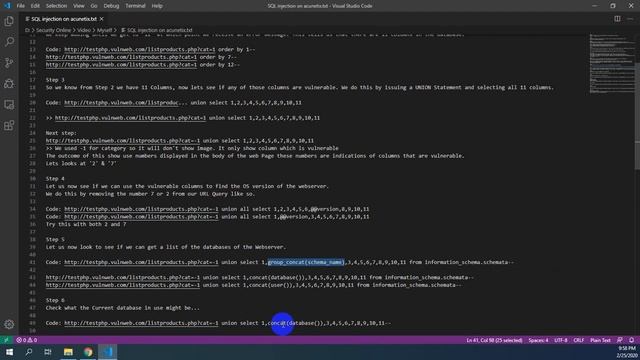This screenshot has height=360, width=640.
Task: Open the Source Control view
Action: coord(9,62)
